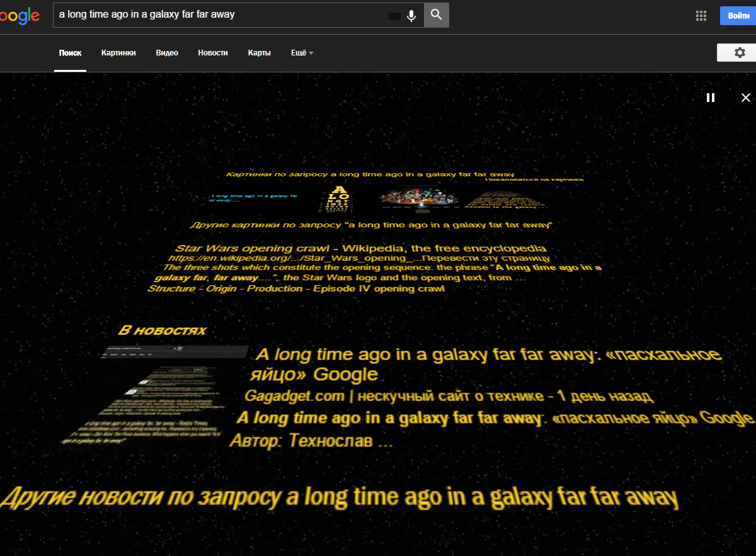
Task: Open the settings gear menu
Action: tap(740, 53)
